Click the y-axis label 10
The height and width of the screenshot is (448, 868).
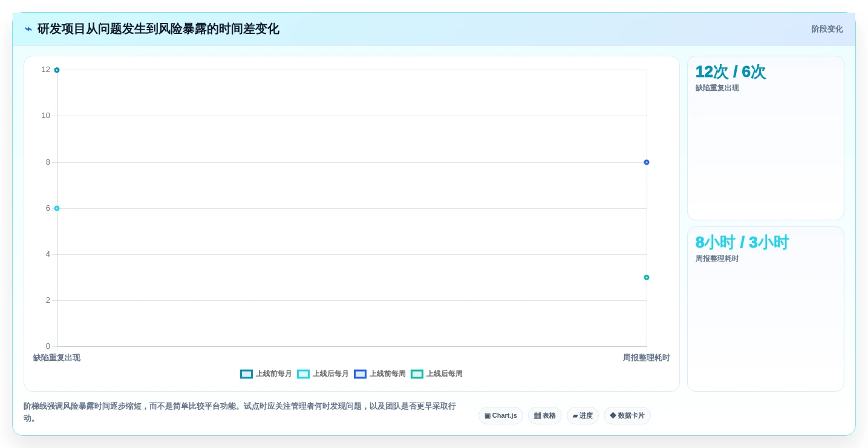click(46, 116)
